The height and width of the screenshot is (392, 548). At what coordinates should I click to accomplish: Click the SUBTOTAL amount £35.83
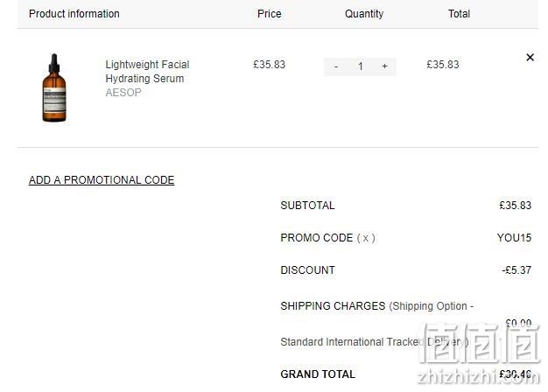pyautogui.click(x=515, y=206)
